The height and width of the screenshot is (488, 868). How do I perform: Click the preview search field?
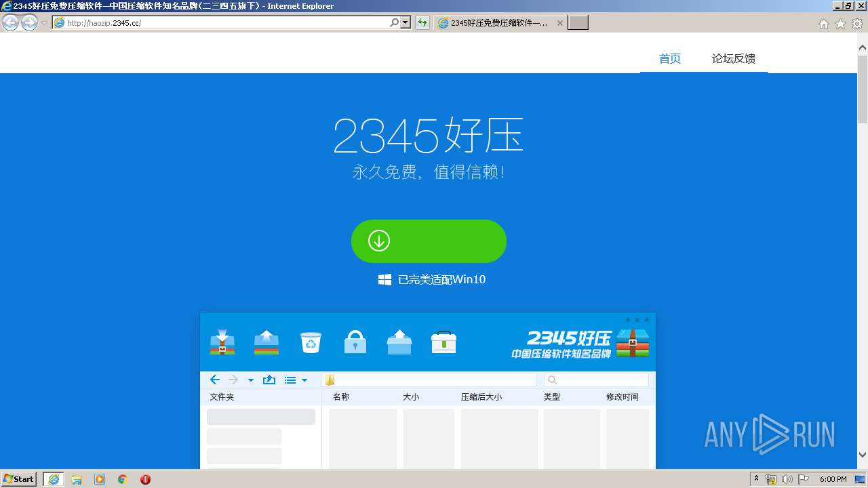point(596,380)
